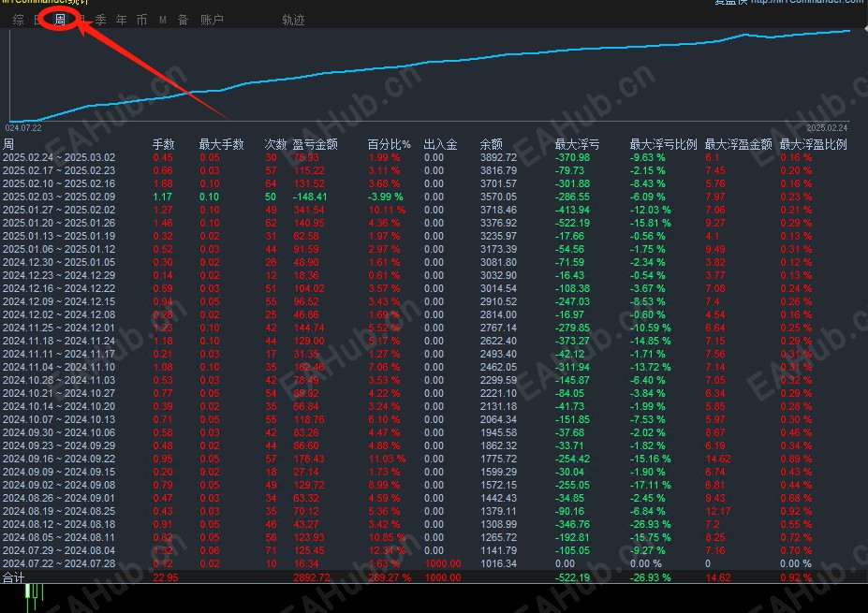Viewport: 868px width, 613px height.
Task: Click profit value 162.46
Action: pyautogui.click(x=309, y=368)
